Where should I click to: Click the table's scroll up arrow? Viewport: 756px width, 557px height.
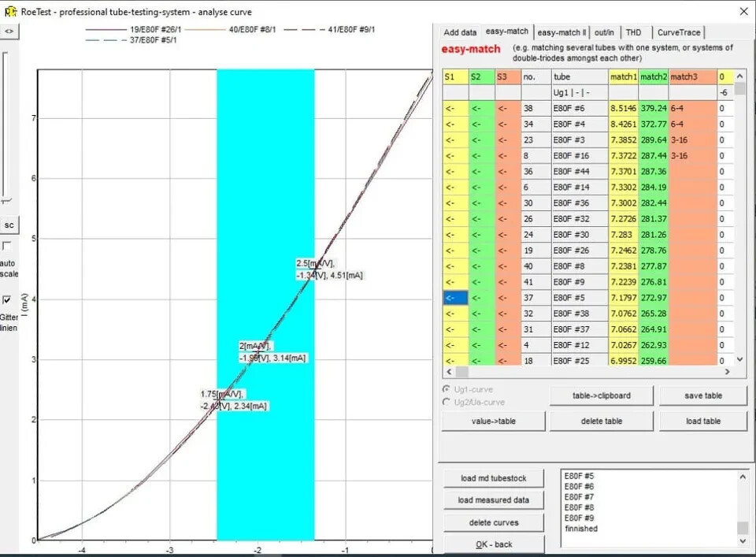[x=740, y=76]
